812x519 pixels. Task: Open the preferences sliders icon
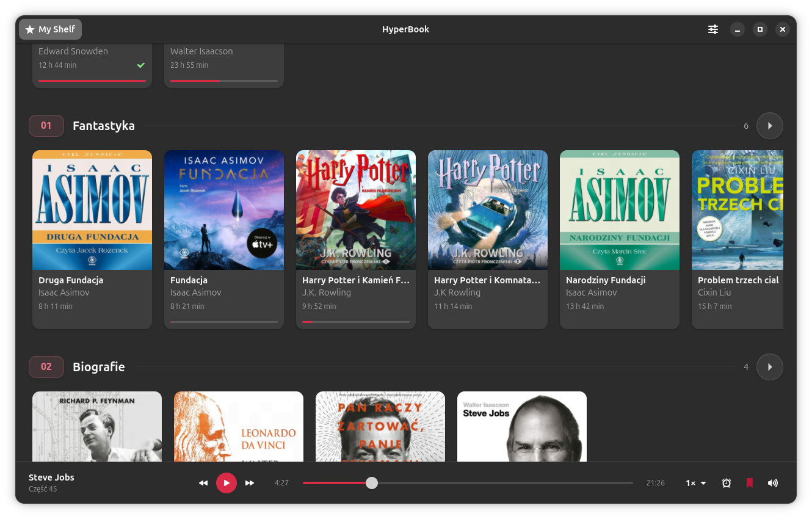pyautogui.click(x=713, y=29)
